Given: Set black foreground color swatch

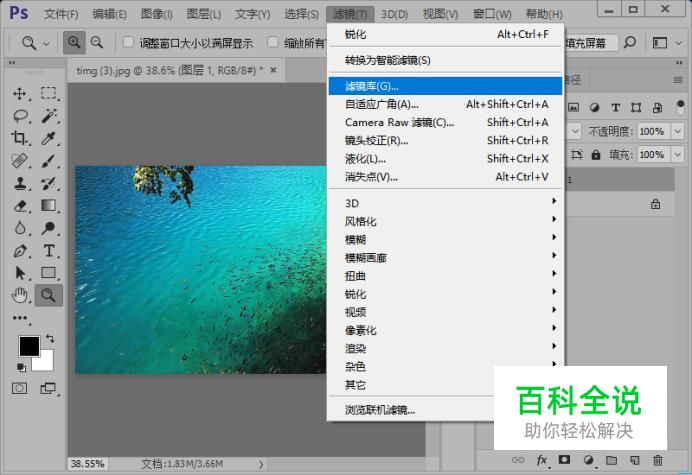Looking at the screenshot, I should (x=29, y=346).
